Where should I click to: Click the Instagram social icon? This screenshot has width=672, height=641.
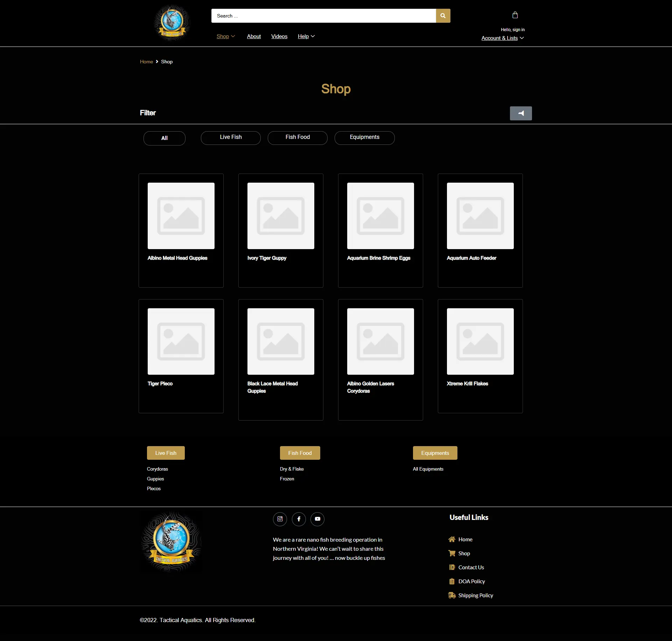[280, 519]
